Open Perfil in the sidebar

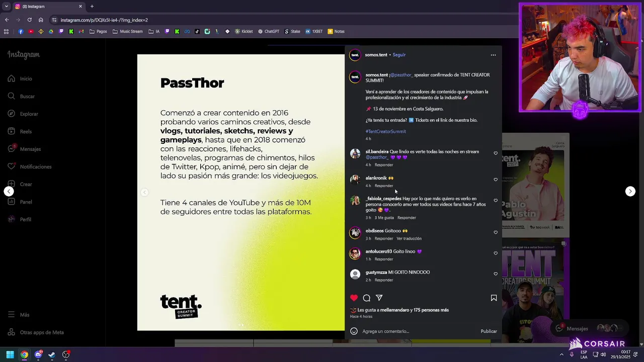point(20,219)
